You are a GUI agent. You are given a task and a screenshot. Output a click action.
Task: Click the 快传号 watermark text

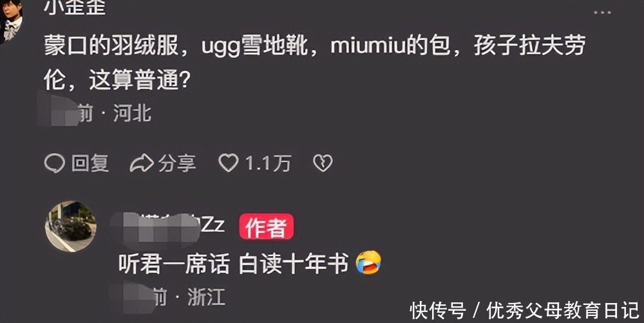pyautogui.click(x=438, y=311)
